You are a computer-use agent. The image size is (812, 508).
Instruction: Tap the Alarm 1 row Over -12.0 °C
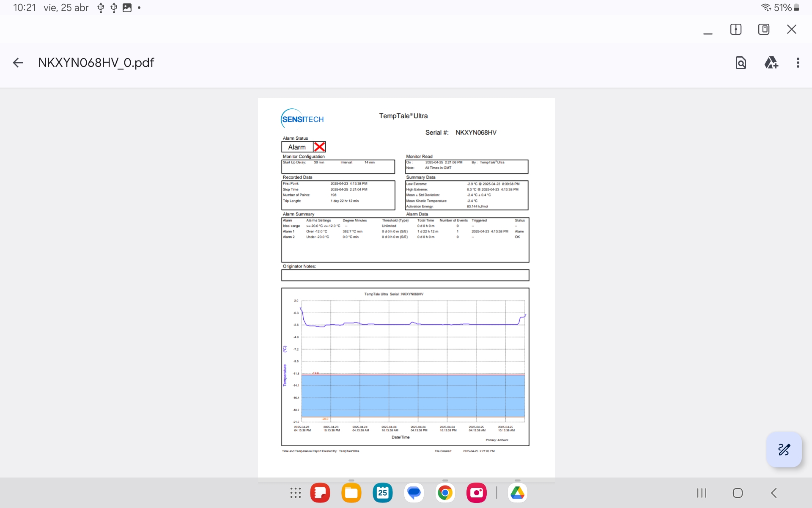point(403,232)
